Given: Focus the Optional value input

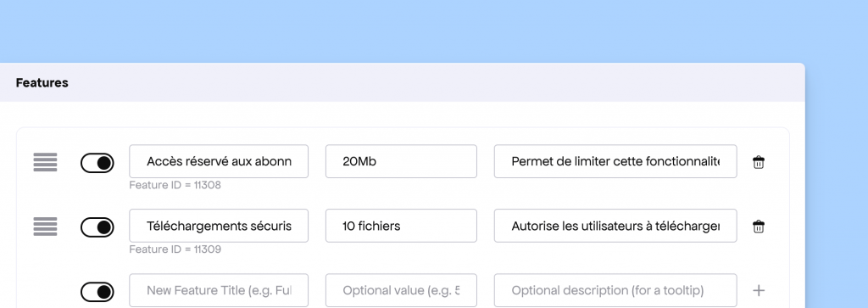Looking at the screenshot, I should tap(401, 290).
